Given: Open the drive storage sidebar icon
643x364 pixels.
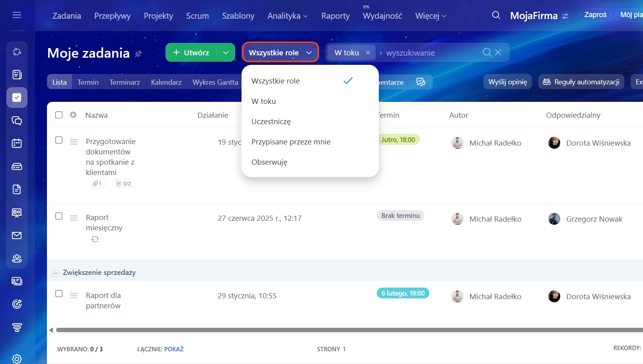Looking at the screenshot, I should pos(17,166).
